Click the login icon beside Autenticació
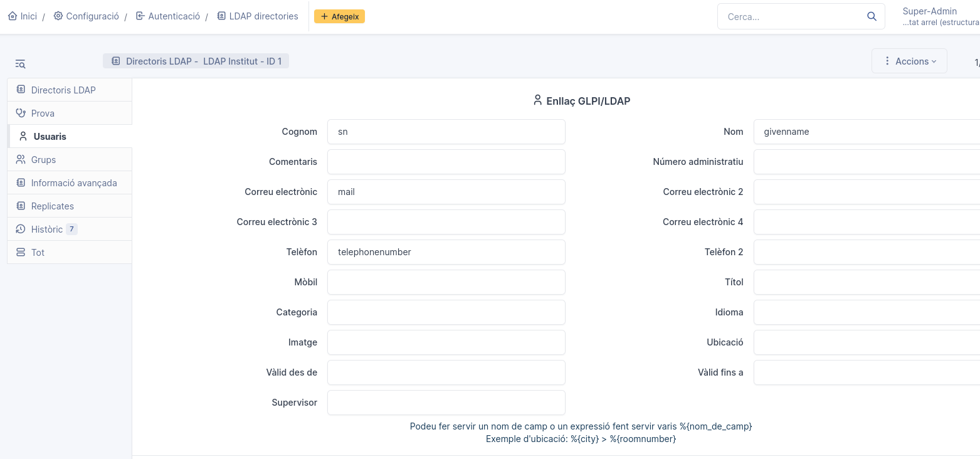 tap(140, 16)
